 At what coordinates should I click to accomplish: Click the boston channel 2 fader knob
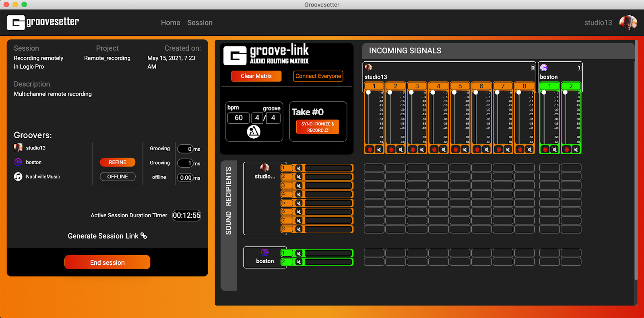tap(565, 92)
